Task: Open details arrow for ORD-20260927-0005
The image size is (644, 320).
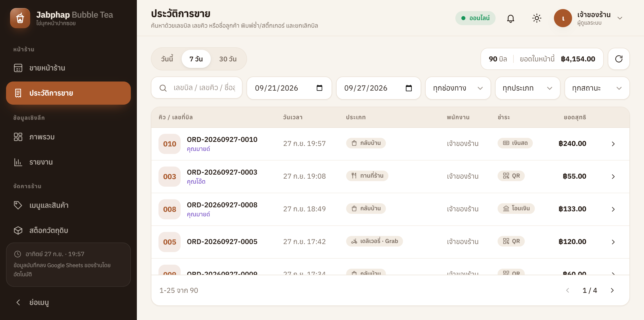Action: [613, 242]
